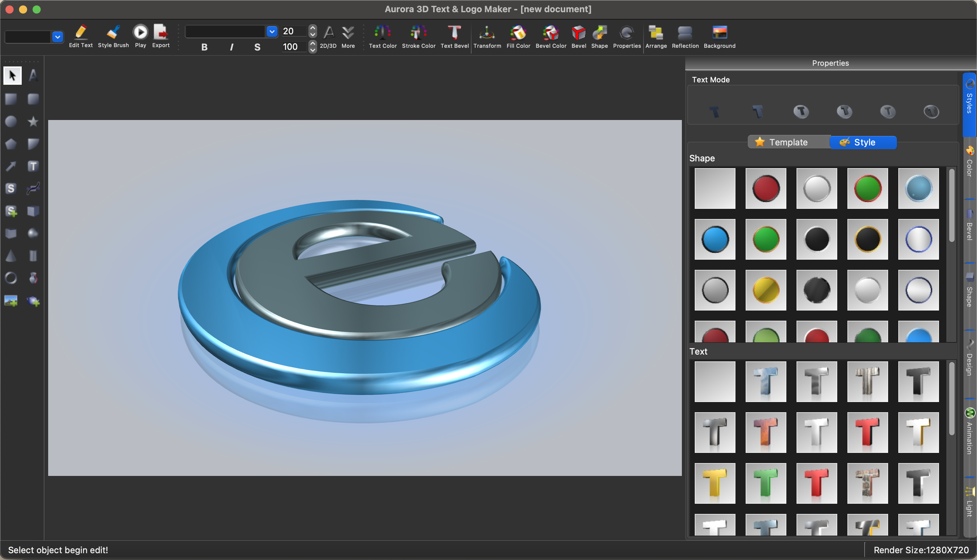Apply the yellow T text style
This screenshot has height=560, width=977.
[715, 483]
